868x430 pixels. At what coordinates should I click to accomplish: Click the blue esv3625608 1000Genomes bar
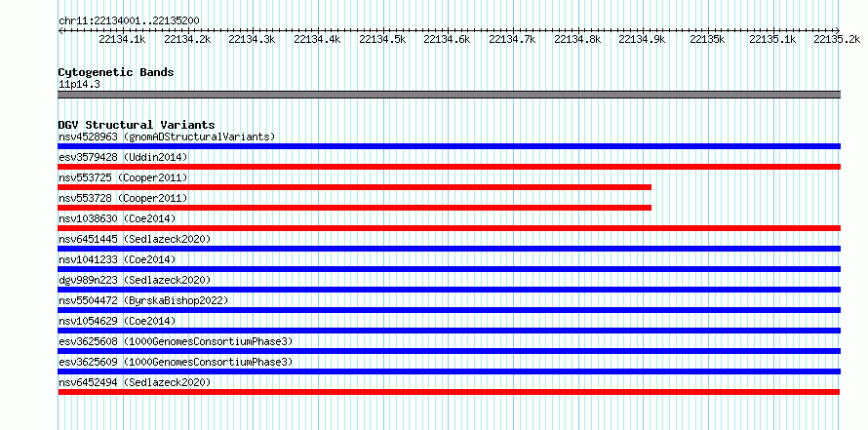tap(449, 351)
